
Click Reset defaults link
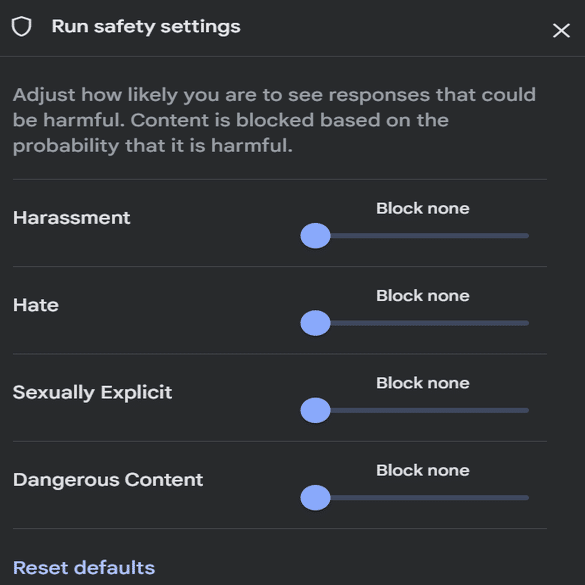click(84, 568)
